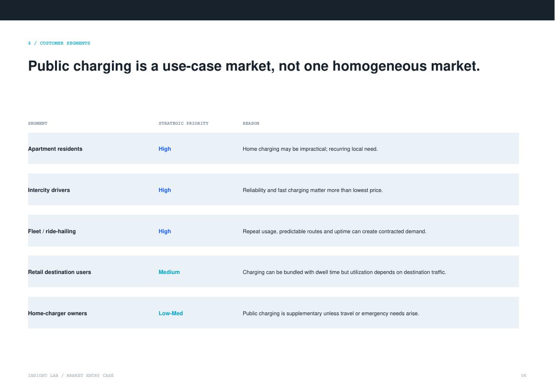This screenshot has width=555, height=392.
Task: Click the High priority for Fleet / ride-hailing
Action: click(x=165, y=231)
